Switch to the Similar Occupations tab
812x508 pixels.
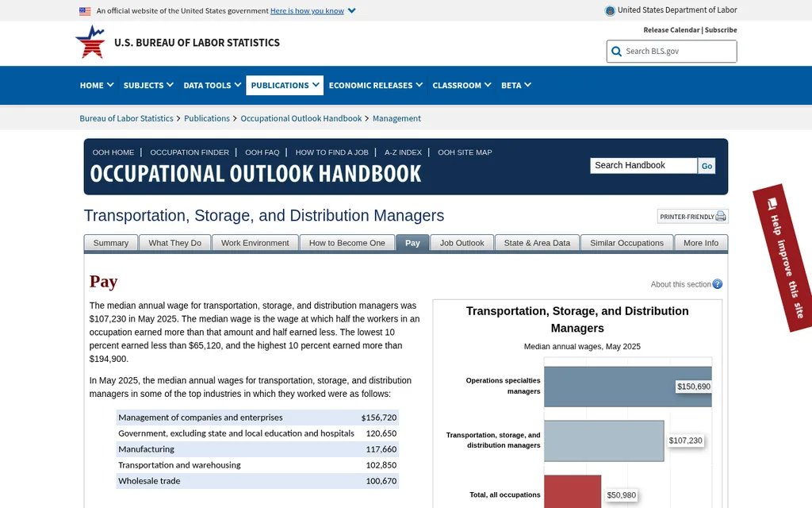(x=626, y=243)
